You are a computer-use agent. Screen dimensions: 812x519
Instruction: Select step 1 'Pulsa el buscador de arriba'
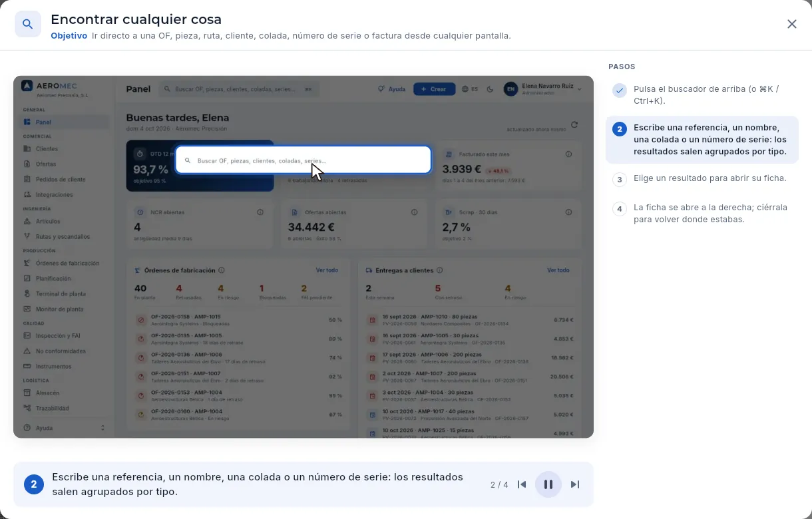[702, 94]
